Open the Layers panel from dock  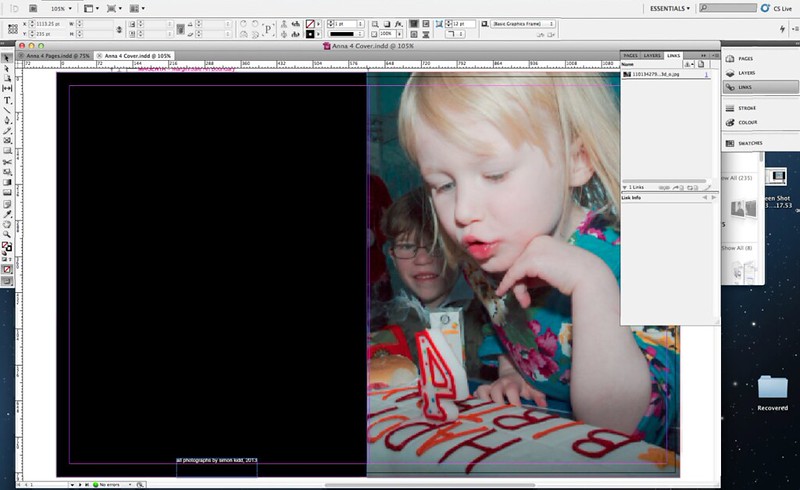(761, 73)
